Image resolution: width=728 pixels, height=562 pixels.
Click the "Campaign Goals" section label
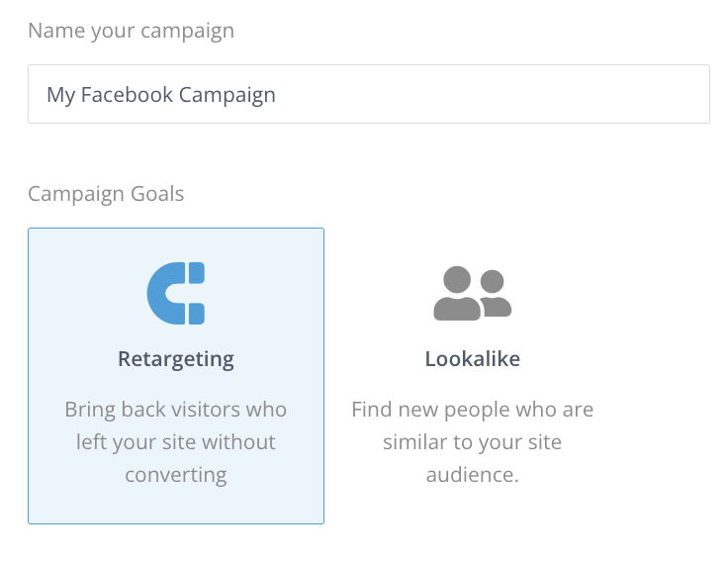click(106, 193)
